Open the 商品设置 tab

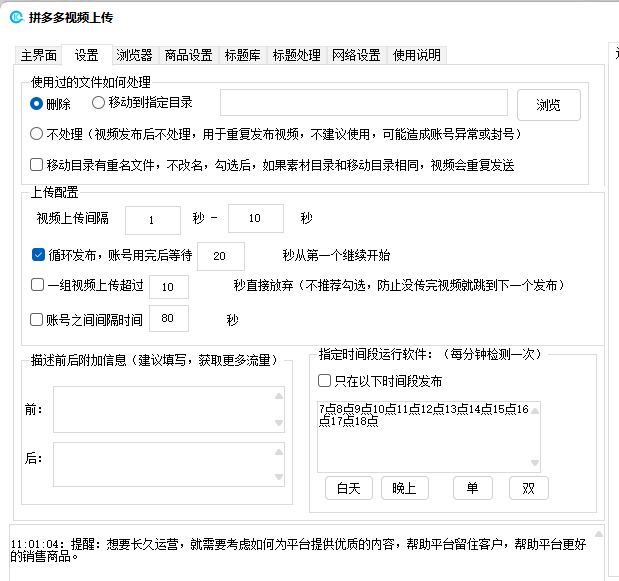(188, 55)
